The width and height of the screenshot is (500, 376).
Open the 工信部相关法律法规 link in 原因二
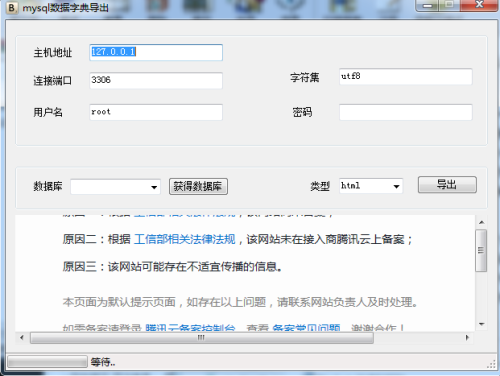point(184,239)
